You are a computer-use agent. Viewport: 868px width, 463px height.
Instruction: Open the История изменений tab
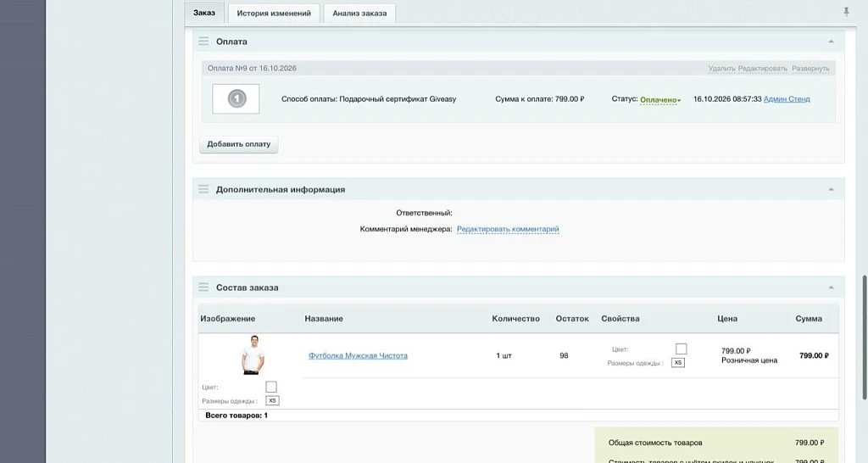click(x=274, y=14)
